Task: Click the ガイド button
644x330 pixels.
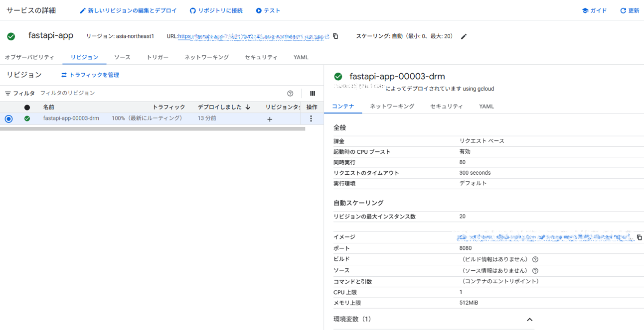Action: pyautogui.click(x=594, y=10)
